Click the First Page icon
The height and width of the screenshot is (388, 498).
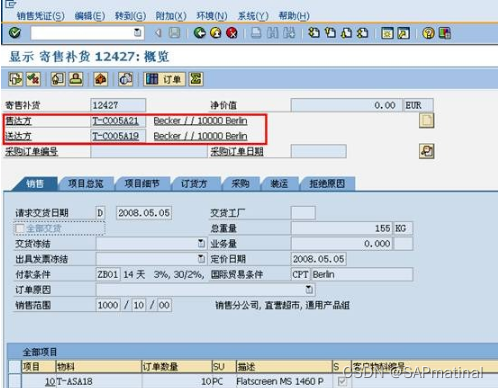point(314,33)
